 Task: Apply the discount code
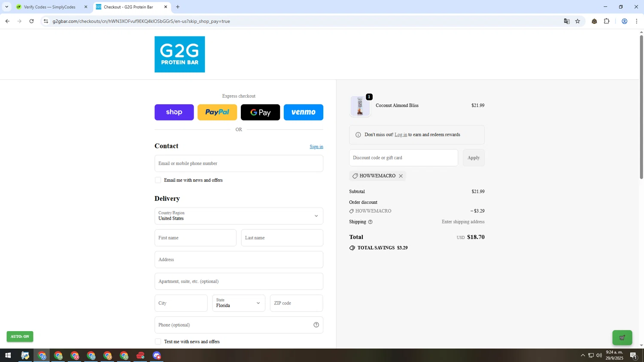click(x=474, y=158)
